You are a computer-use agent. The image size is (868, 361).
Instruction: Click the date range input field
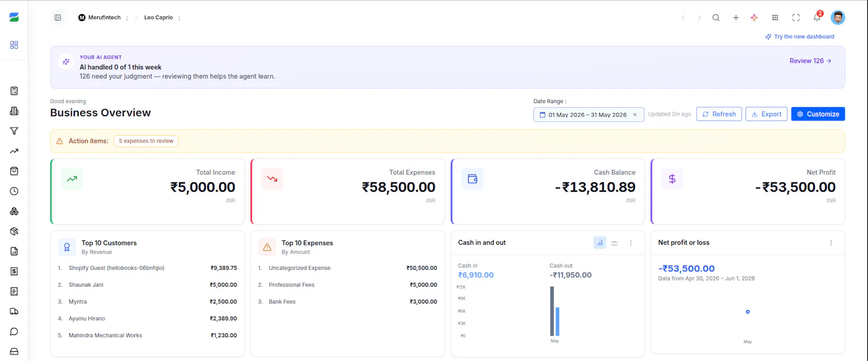[x=589, y=115]
